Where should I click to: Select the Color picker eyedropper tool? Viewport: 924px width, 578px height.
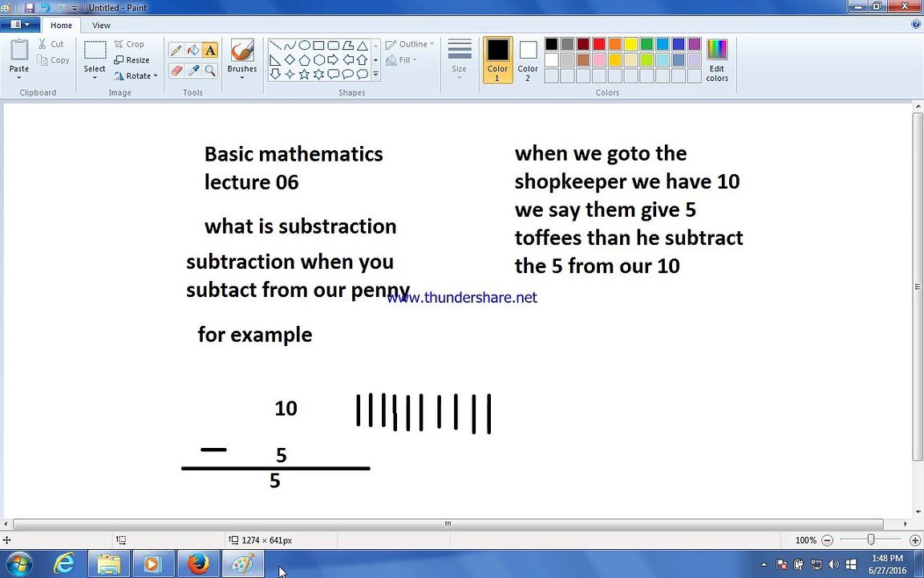(192, 71)
